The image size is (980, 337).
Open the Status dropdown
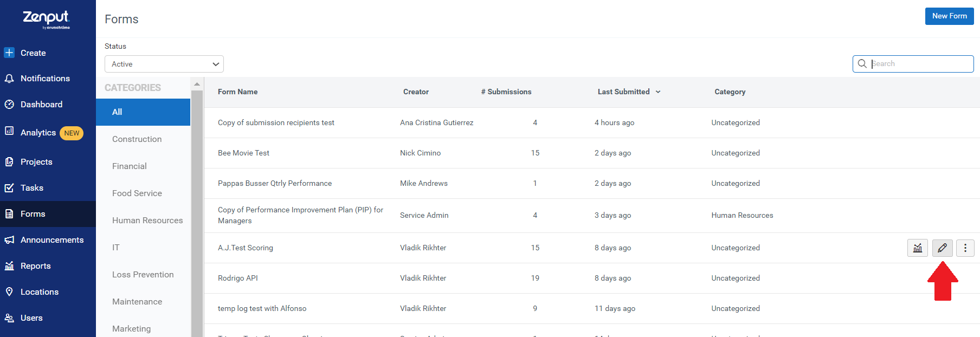tap(164, 64)
